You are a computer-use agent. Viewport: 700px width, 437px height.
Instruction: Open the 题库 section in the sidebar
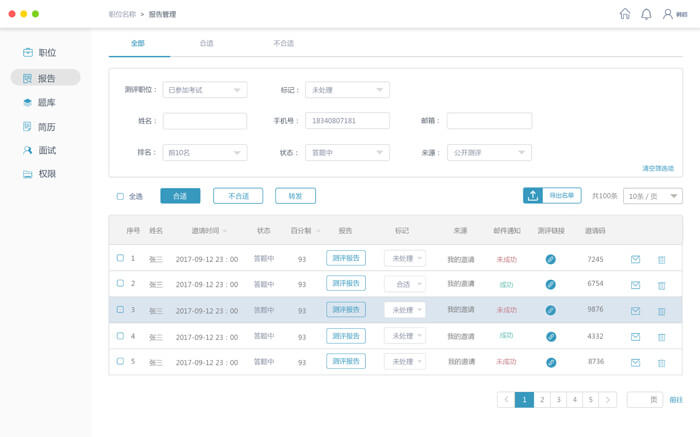[39, 102]
